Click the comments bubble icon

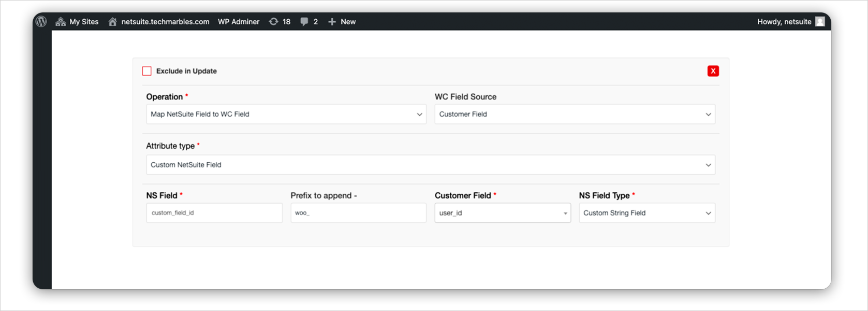304,21
